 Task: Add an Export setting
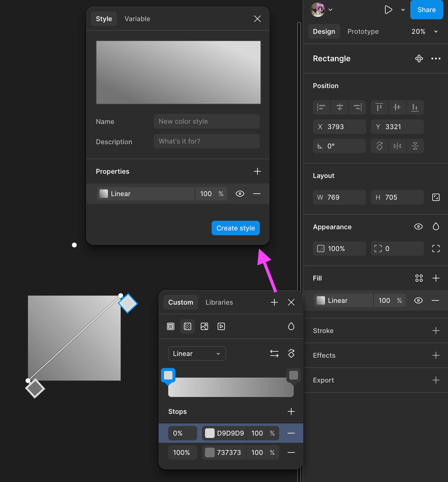[x=436, y=380]
